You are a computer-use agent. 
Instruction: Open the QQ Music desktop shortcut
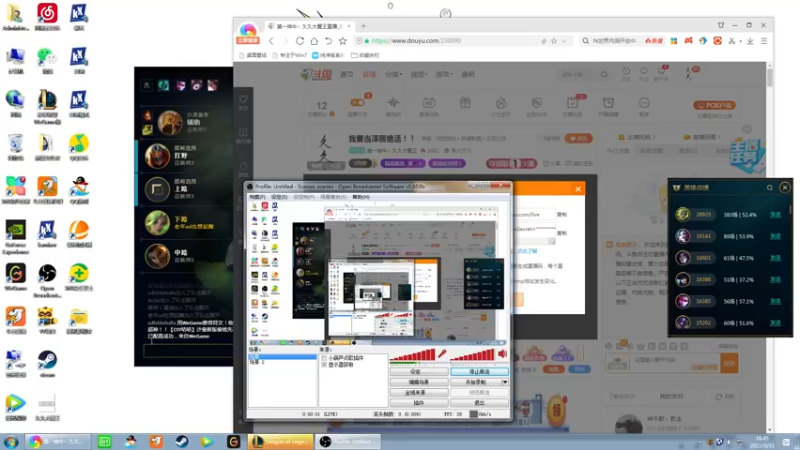click(x=79, y=147)
